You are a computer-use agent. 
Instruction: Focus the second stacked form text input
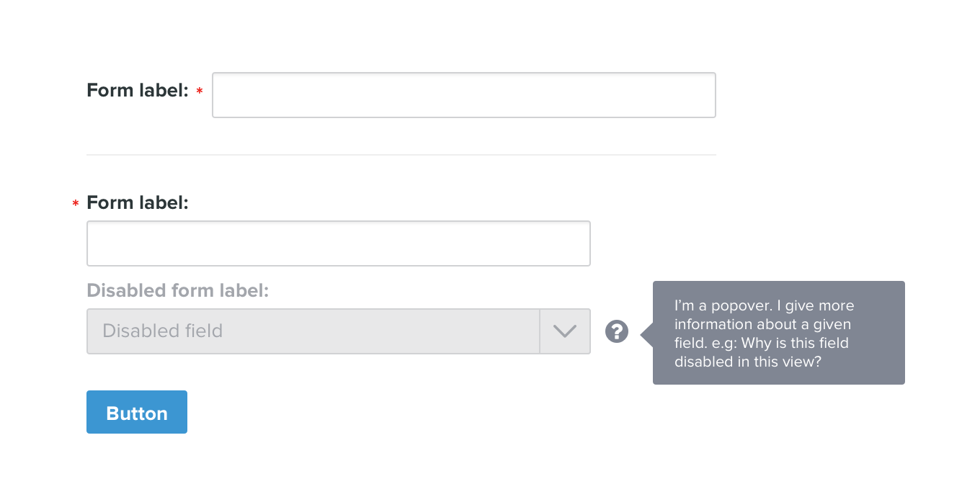click(x=338, y=243)
